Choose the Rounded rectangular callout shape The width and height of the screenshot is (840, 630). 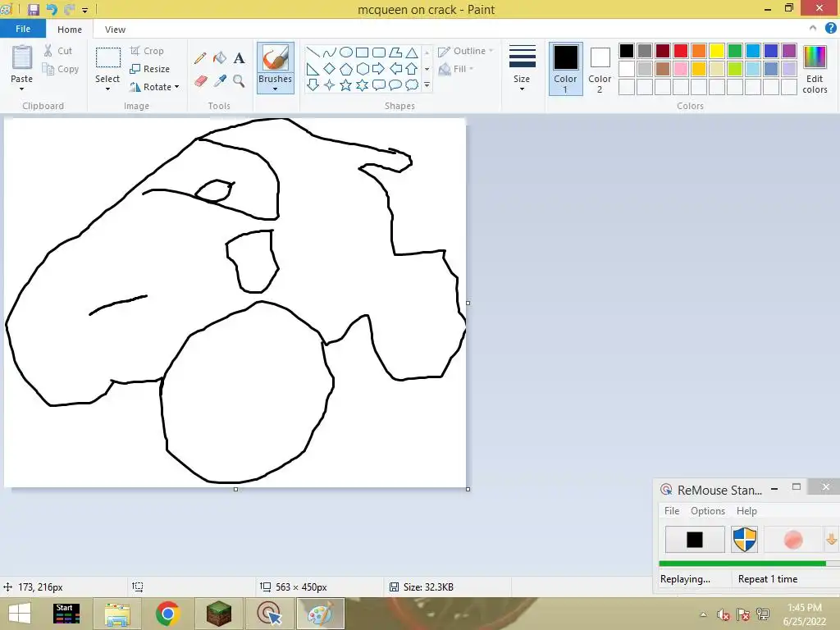(379, 84)
